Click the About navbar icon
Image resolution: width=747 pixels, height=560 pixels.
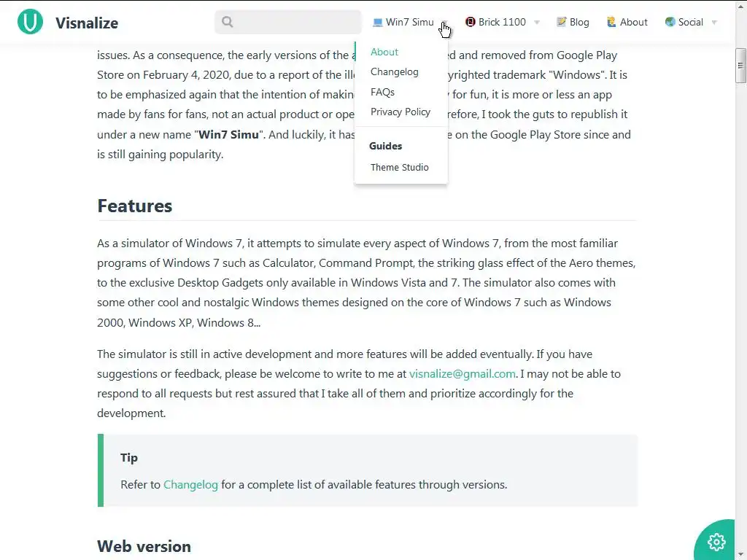click(x=611, y=22)
